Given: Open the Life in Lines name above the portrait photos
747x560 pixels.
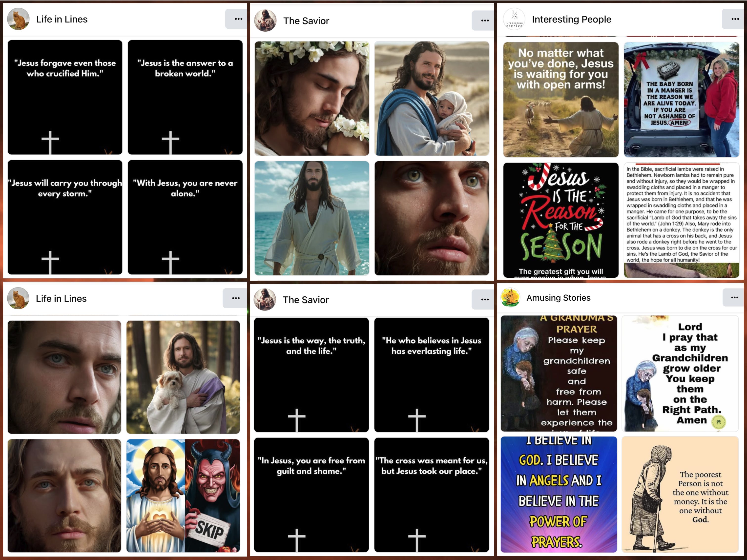Looking at the screenshot, I should (61, 299).
